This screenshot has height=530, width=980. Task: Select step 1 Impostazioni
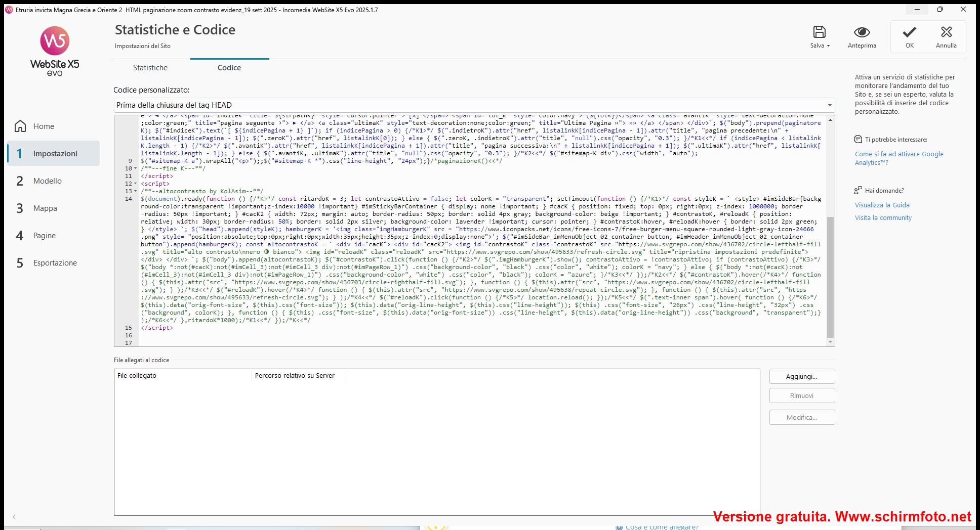pos(54,153)
